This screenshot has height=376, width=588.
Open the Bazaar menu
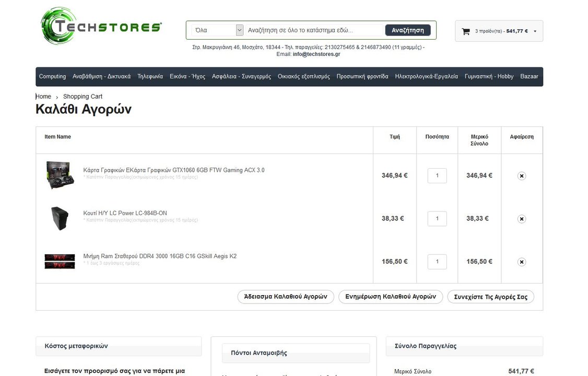(x=529, y=76)
